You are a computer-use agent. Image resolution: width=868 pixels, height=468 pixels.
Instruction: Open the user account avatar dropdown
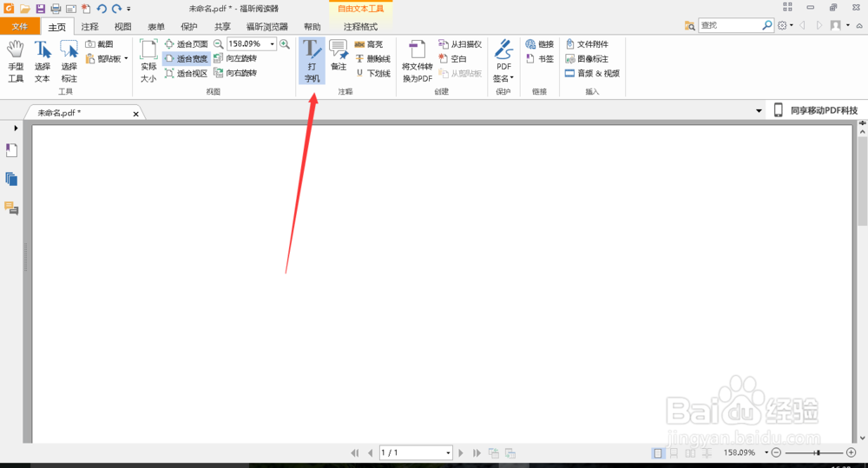pyautogui.click(x=839, y=25)
